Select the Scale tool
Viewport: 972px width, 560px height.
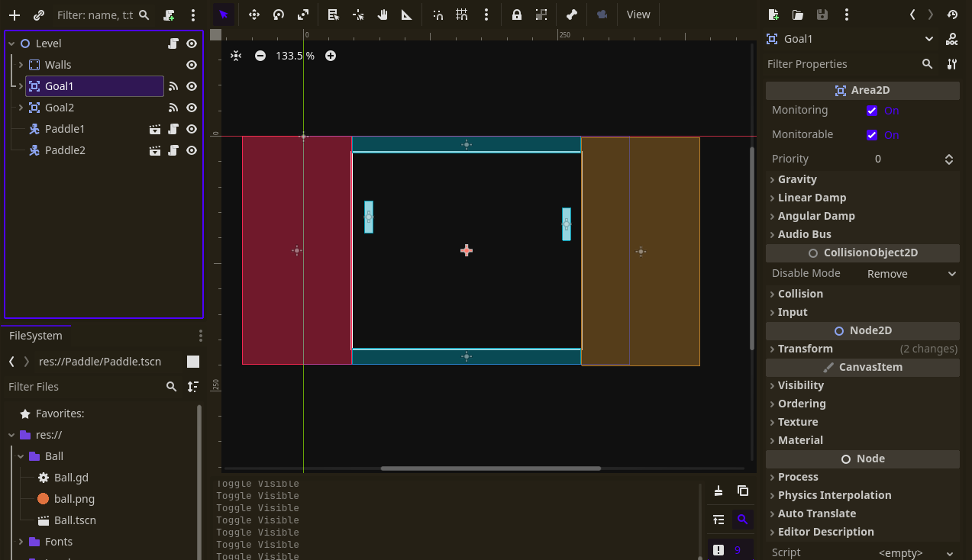pyautogui.click(x=303, y=14)
